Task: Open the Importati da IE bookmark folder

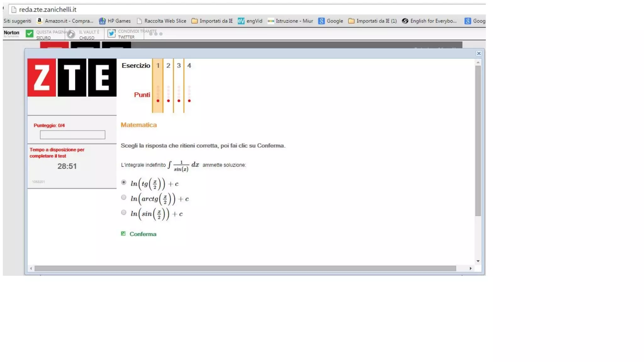Action: [212, 21]
